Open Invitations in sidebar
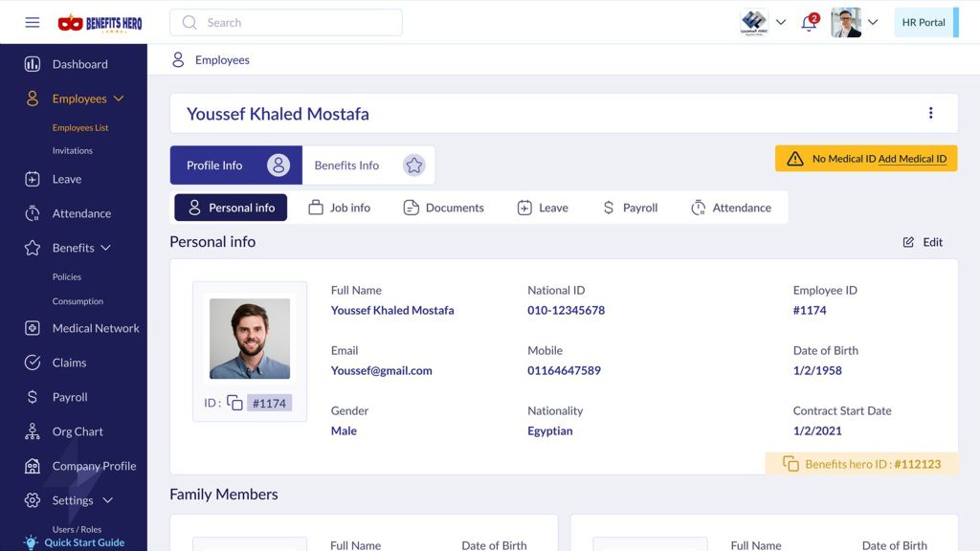The width and height of the screenshot is (980, 551). 73,150
